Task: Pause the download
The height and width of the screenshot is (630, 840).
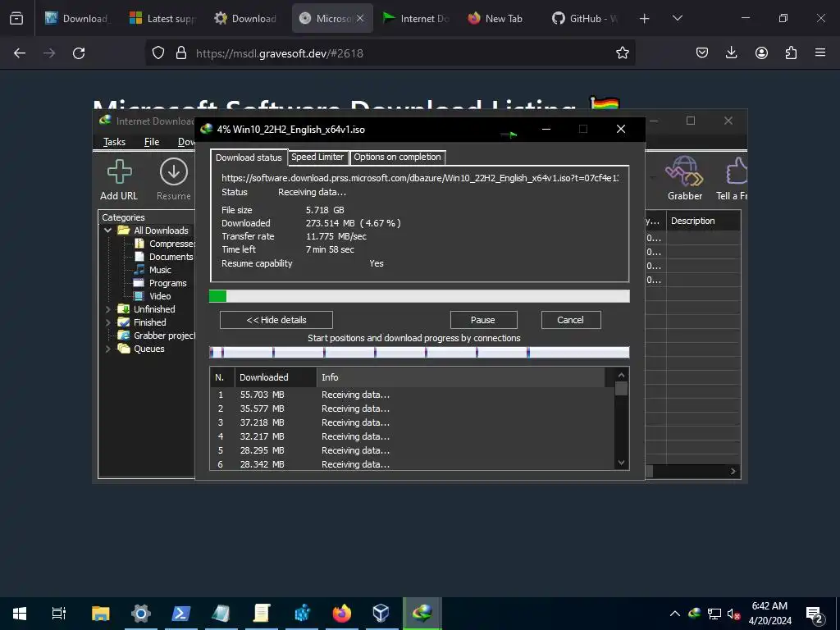Action: click(x=483, y=320)
